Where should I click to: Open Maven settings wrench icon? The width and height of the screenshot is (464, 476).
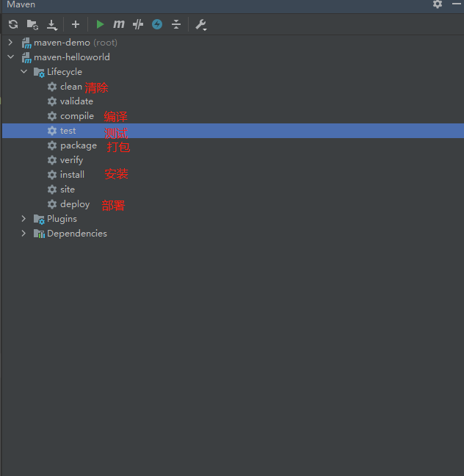click(201, 24)
